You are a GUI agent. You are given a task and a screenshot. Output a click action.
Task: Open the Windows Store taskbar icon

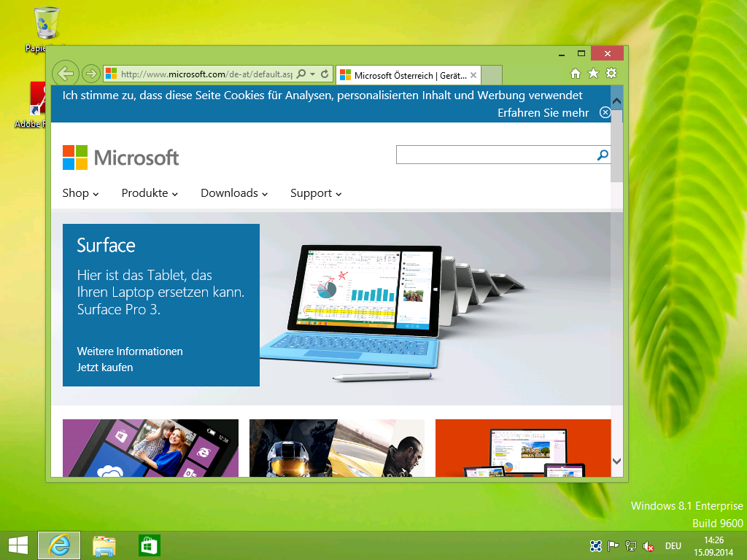point(149,545)
